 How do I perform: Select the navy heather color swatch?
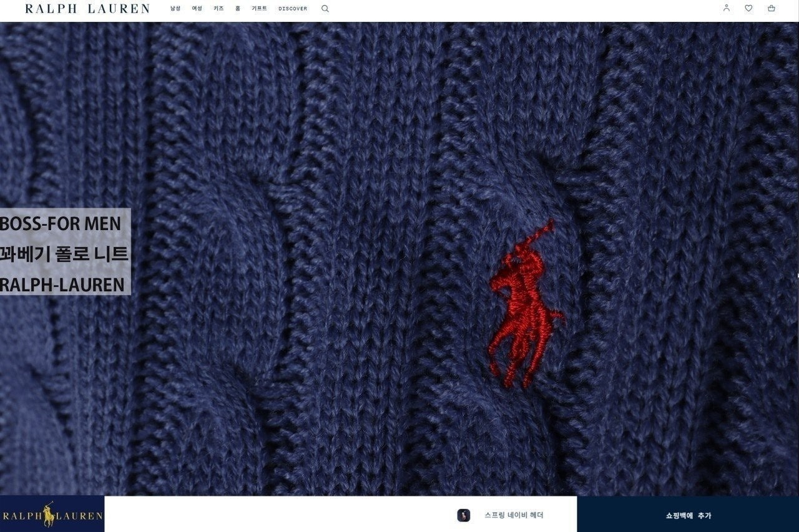coord(463,515)
